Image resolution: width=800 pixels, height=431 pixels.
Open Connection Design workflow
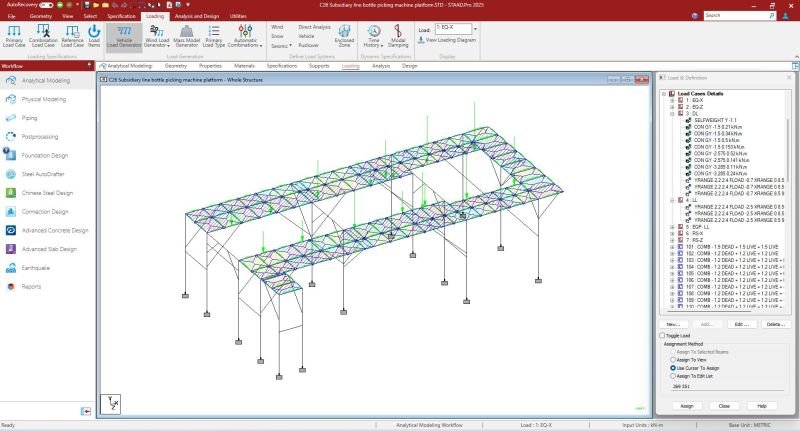pos(45,212)
